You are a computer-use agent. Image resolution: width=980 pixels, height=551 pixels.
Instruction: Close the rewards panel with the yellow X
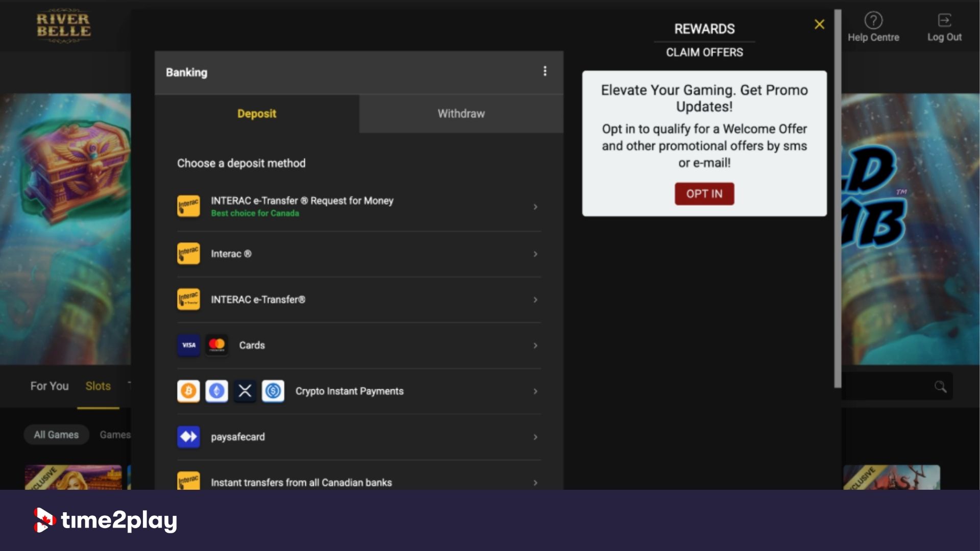pos(819,24)
